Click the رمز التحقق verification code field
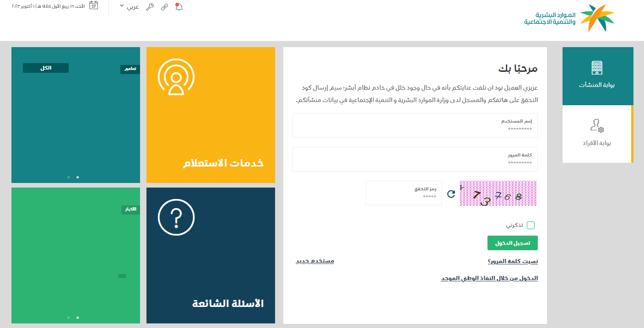This screenshot has width=644, height=328. [x=403, y=193]
